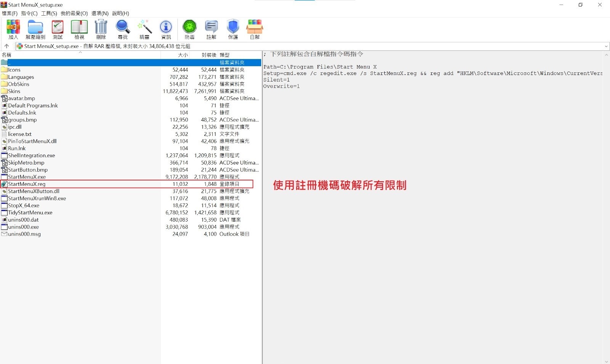Open the 精靈 (Wizard) wand icon
The width and height of the screenshot is (610, 364).
pos(144,29)
